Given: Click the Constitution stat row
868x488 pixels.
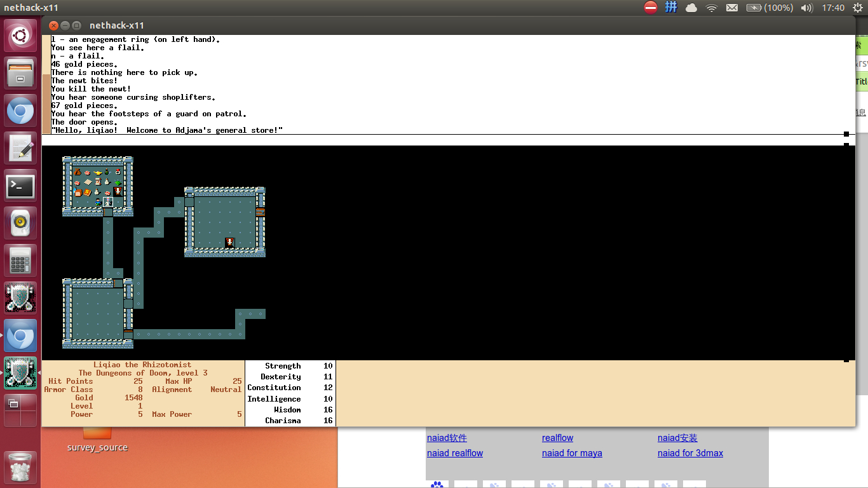Looking at the screenshot, I should (290, 388).
